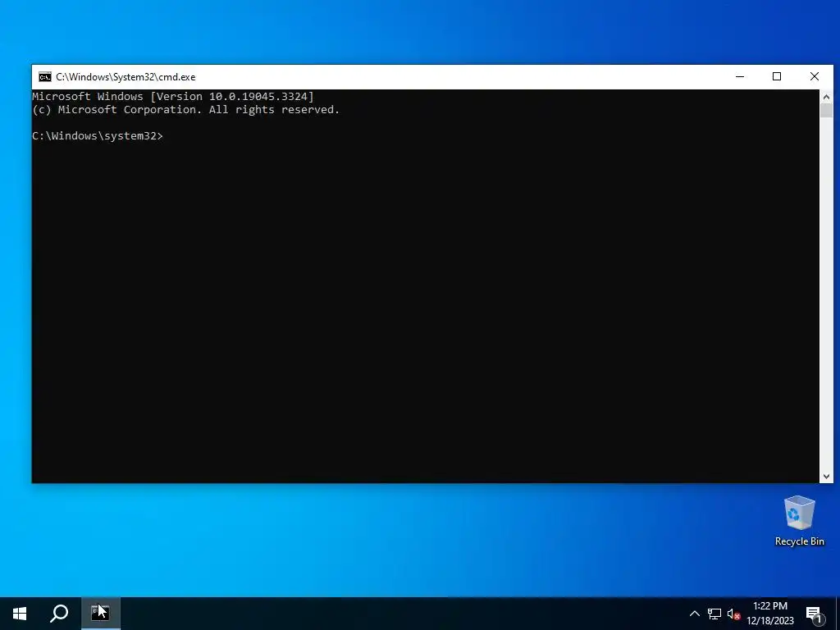Click the scrollbar up arrow in cmd

tap(826, 97)
